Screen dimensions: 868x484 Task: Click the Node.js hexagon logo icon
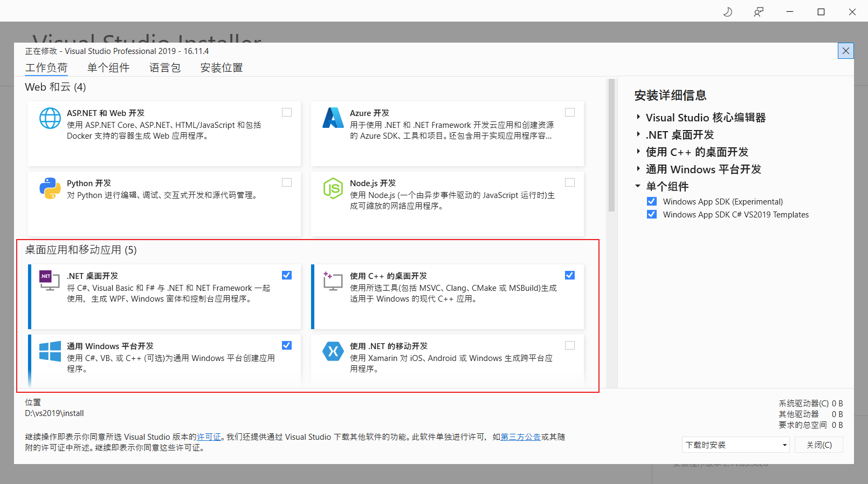[x=333, y=188]
